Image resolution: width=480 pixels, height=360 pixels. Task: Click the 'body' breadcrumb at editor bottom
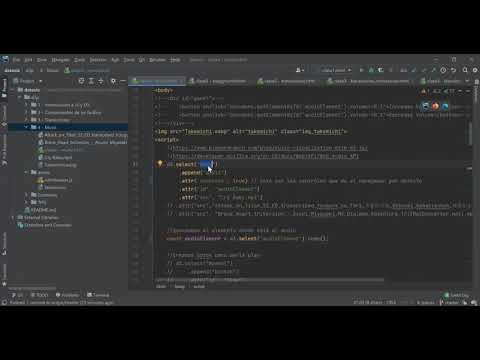[179, 286]
